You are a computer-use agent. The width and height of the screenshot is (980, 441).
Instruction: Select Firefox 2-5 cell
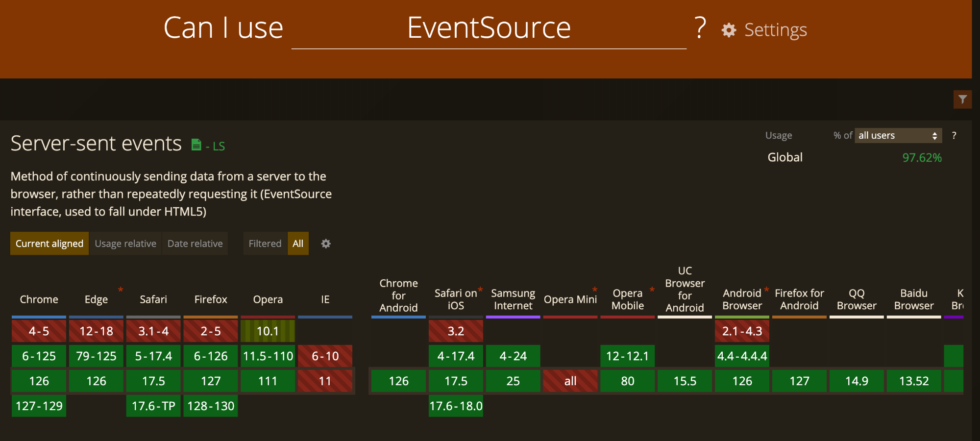point(211,331)
